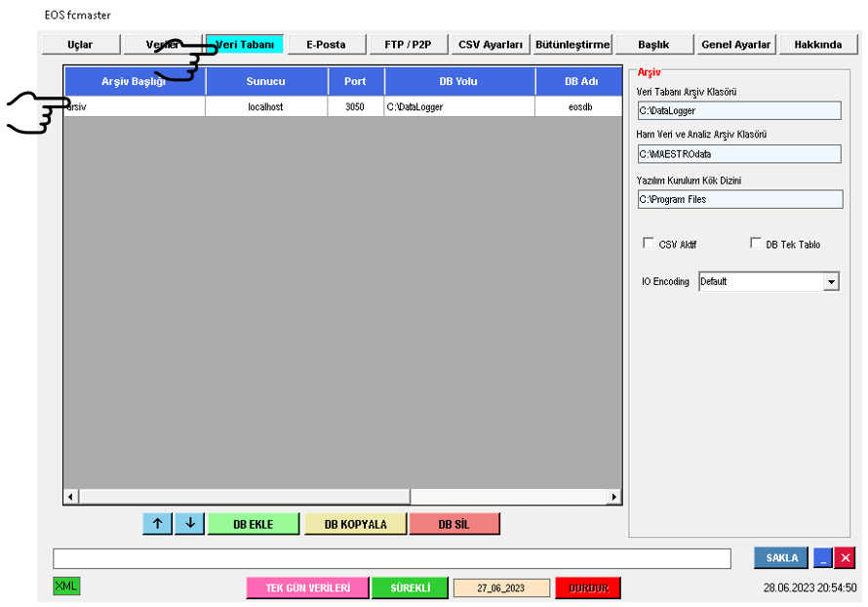Switch to the CSV Ayarları tab
The width and height of the screenshot is (868, 607).
pyautogui.click(x=491, y=44)
